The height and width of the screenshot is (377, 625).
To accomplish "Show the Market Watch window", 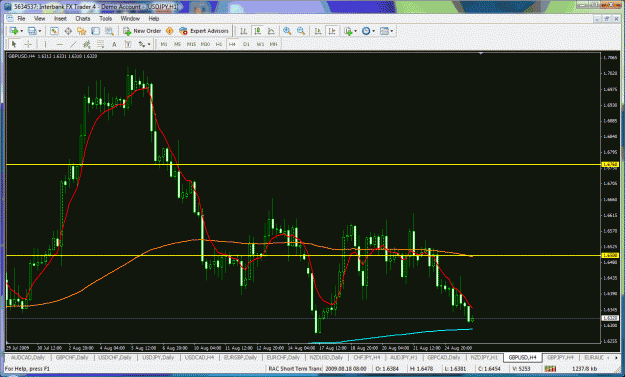I will (x=55, y=31).
